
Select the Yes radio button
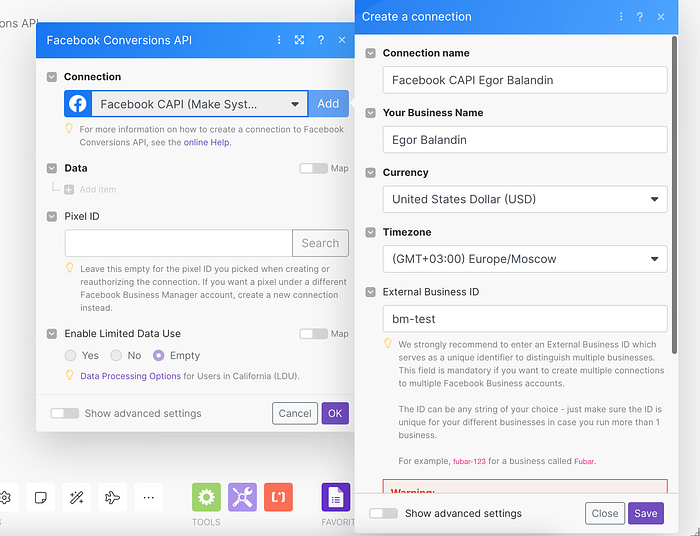[x=71, y=355]
